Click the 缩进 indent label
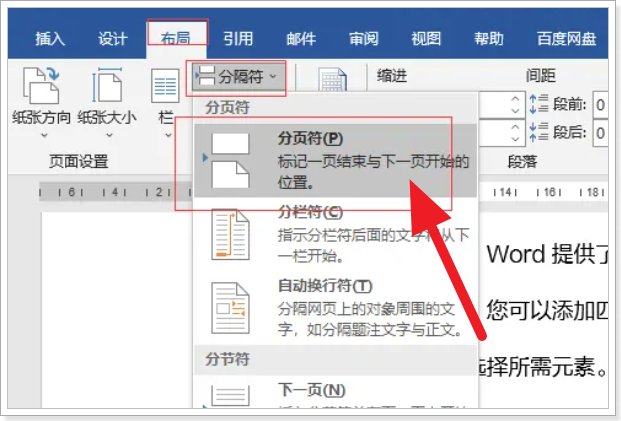621x421 pixels. [x=392, y=75]
